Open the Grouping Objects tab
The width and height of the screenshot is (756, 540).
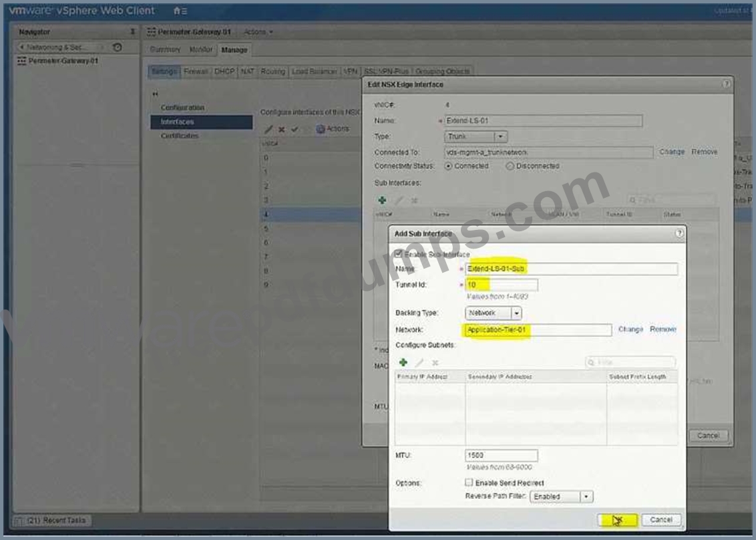pyautogui.click(x=442, y=72)
